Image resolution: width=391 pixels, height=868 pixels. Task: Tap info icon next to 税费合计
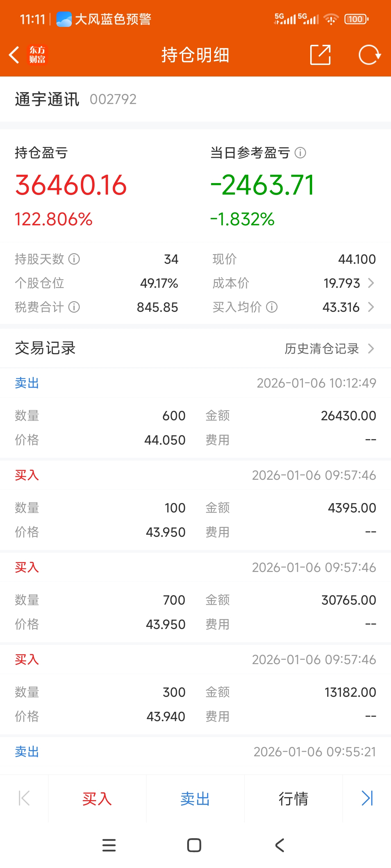(x=74, y=307)
